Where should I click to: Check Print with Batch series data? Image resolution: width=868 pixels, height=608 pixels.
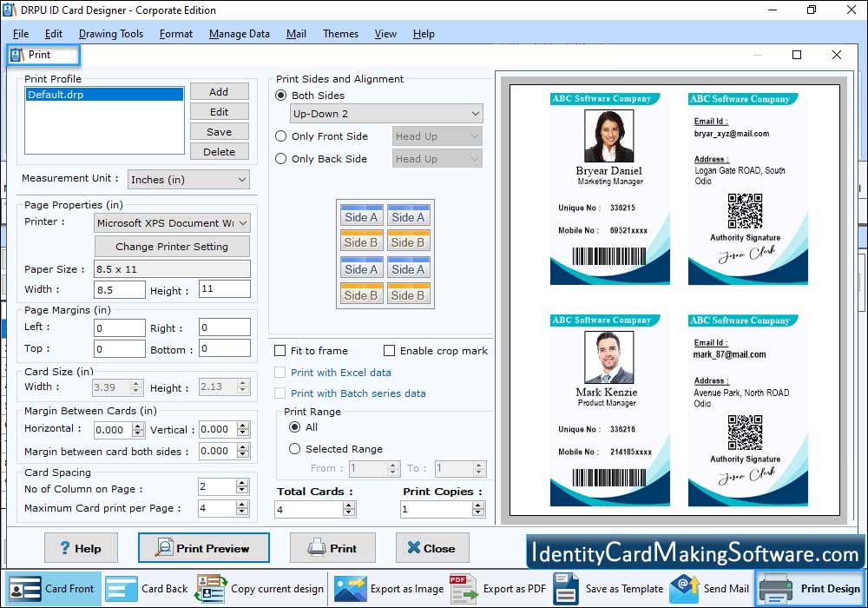tap(280, 393)
